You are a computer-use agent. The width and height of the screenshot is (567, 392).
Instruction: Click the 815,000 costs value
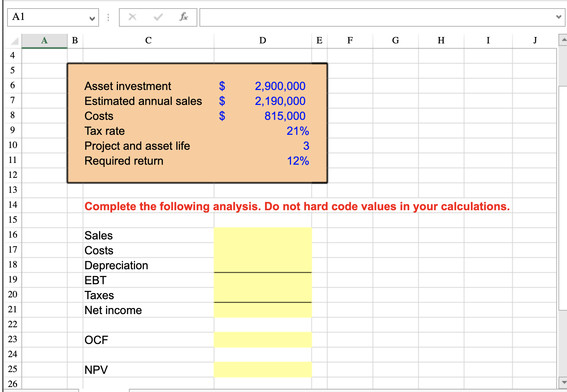285,116
